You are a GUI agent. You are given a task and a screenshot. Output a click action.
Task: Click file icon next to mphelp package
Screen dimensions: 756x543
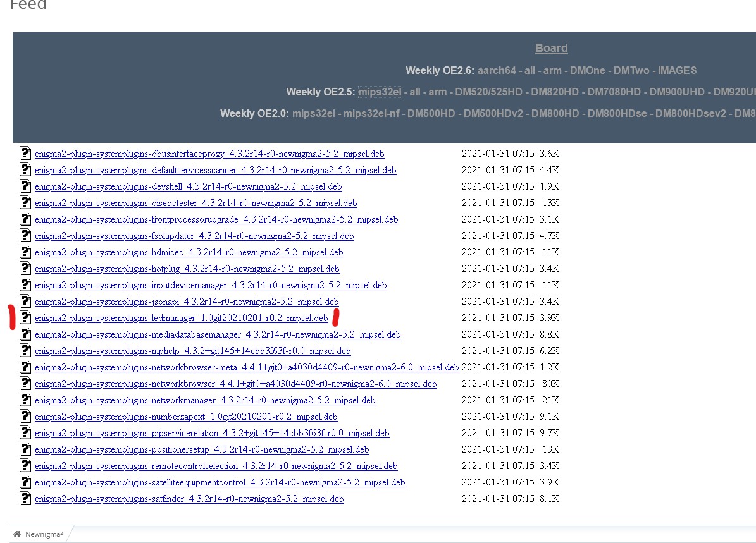(25, 351)
